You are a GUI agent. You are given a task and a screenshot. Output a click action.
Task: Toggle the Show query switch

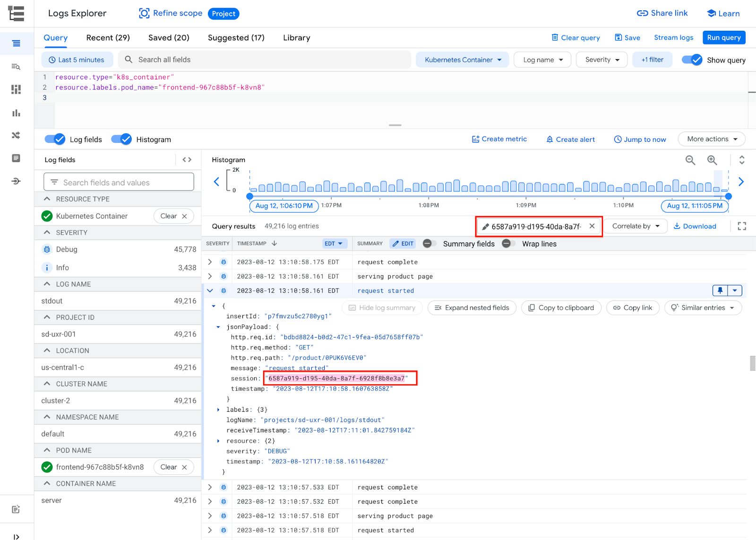click(x=692, y=60)
